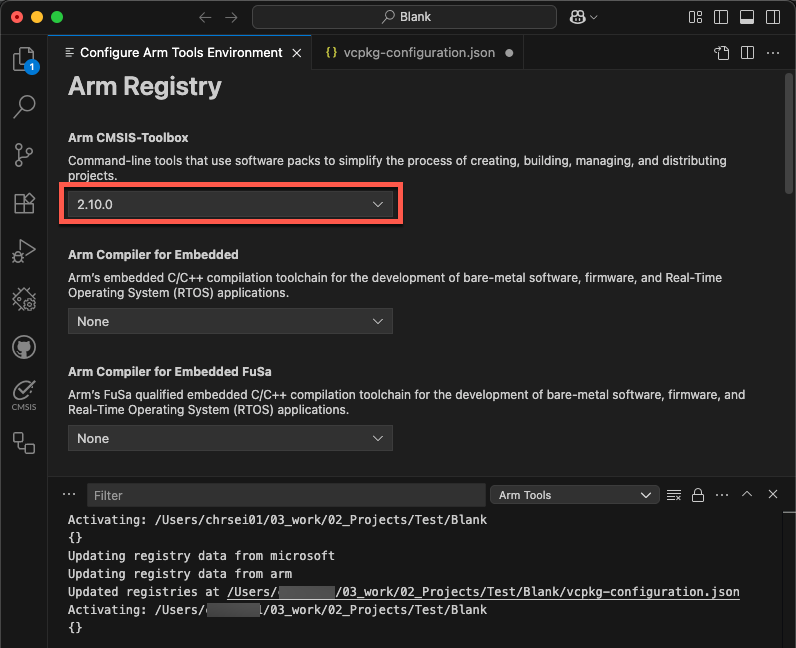Open the Run and Debug view

[x=24, y=251]
